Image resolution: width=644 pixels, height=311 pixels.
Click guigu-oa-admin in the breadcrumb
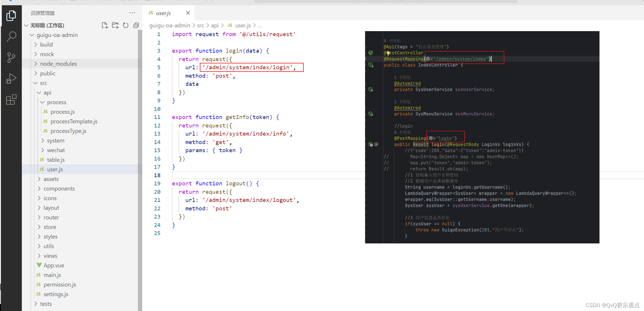pos(170,25)
